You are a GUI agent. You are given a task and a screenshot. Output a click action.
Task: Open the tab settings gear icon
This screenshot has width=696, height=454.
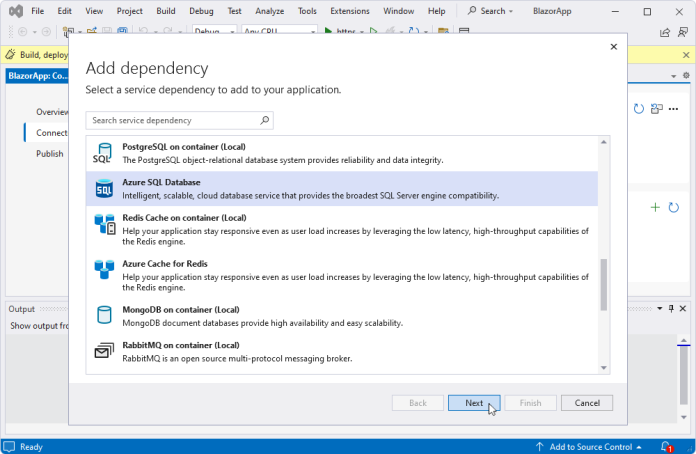point(686,75)
